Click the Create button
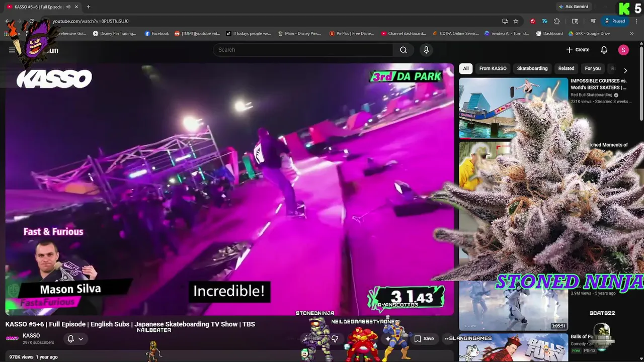This screenshot has height=362, width=644. pos(578,50)
